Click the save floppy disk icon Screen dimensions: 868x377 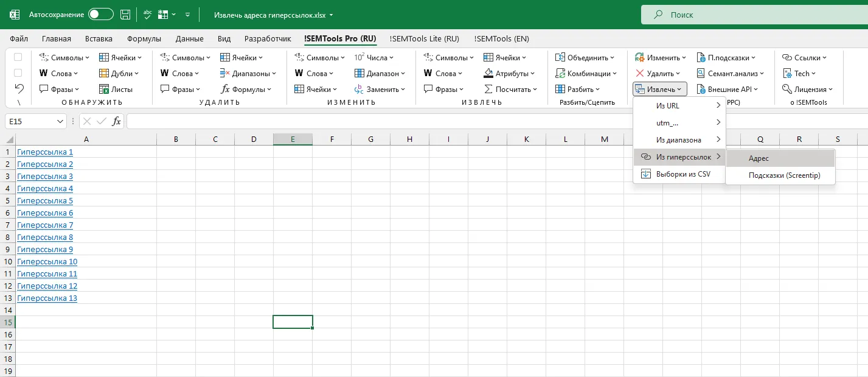(x=125, y=14)
